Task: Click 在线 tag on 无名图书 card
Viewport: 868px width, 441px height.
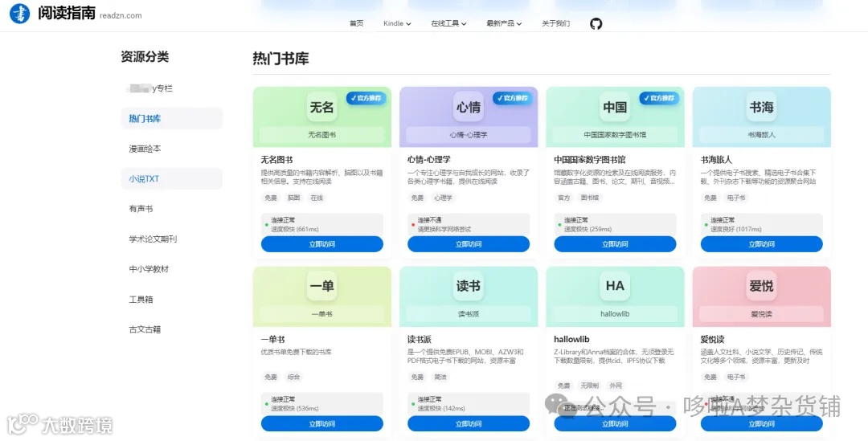Action: (317, 198)
